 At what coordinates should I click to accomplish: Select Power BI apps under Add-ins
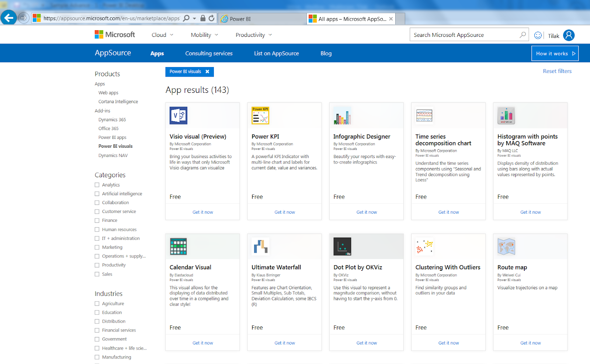(112, 137)
